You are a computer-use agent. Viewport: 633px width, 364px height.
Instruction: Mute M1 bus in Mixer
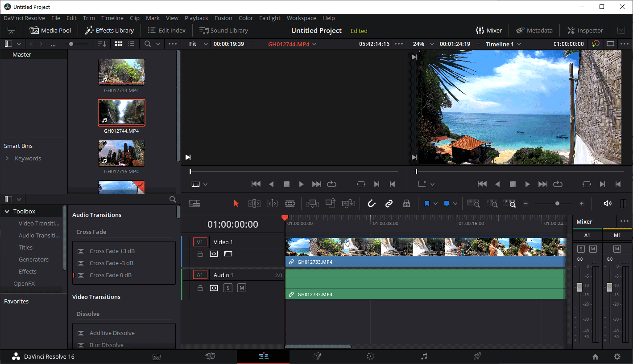pyautogui.click(x=617, y=249)
